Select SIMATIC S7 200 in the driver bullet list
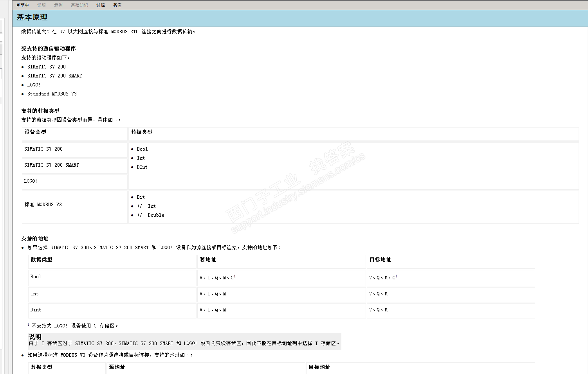588x374 pixels. pos(47,67)
